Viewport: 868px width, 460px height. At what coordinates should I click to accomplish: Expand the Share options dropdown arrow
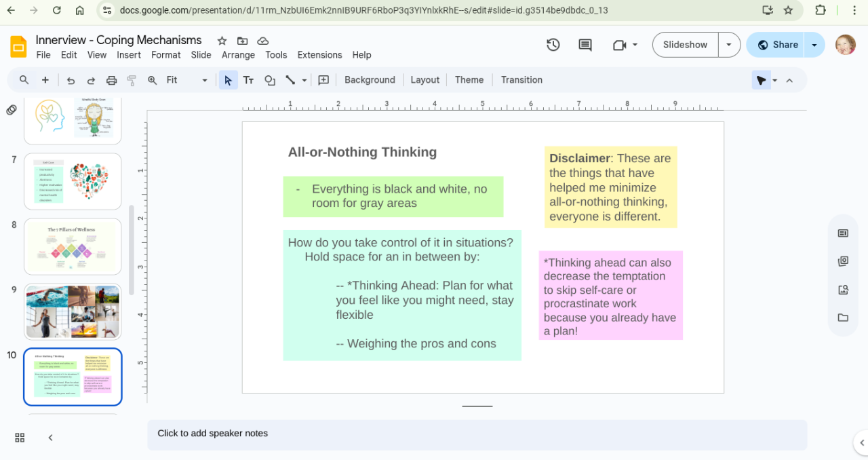click(x=814, y=45)
